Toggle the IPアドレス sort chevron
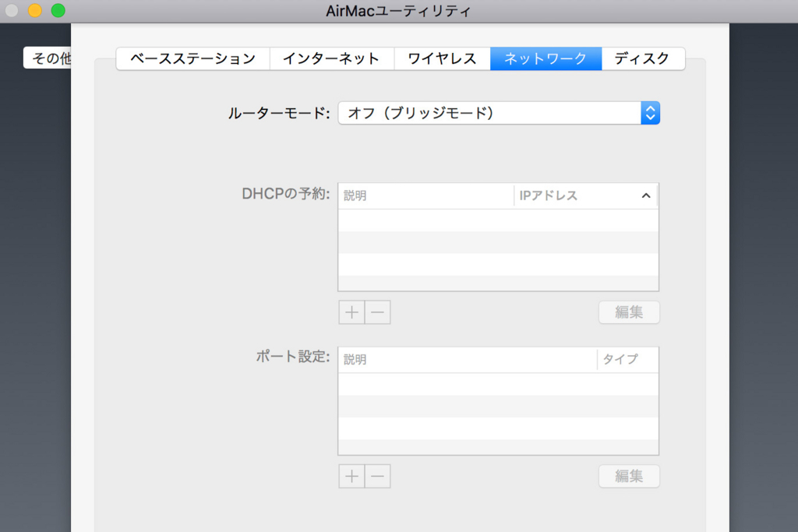 click(x=646, y=196)
